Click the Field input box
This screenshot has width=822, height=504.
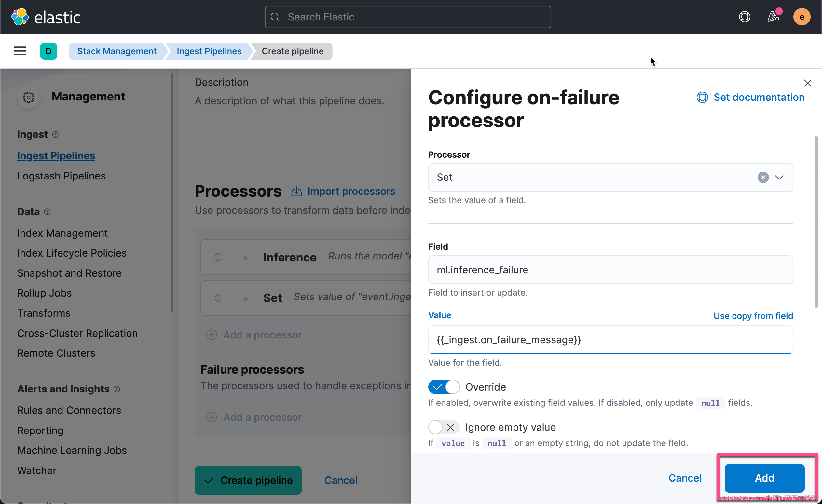[610, 270]
